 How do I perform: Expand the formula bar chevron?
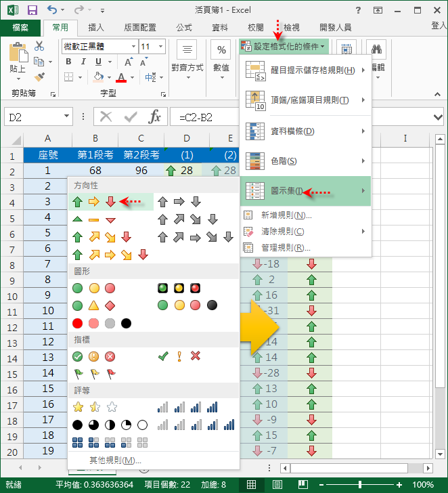click(x=438, y=117)
